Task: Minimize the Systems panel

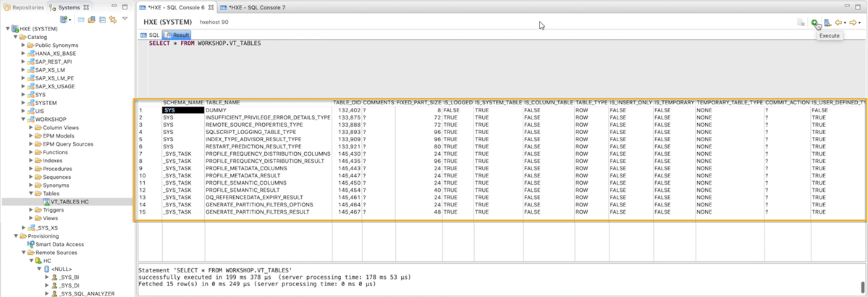Action: click(114, 7)
